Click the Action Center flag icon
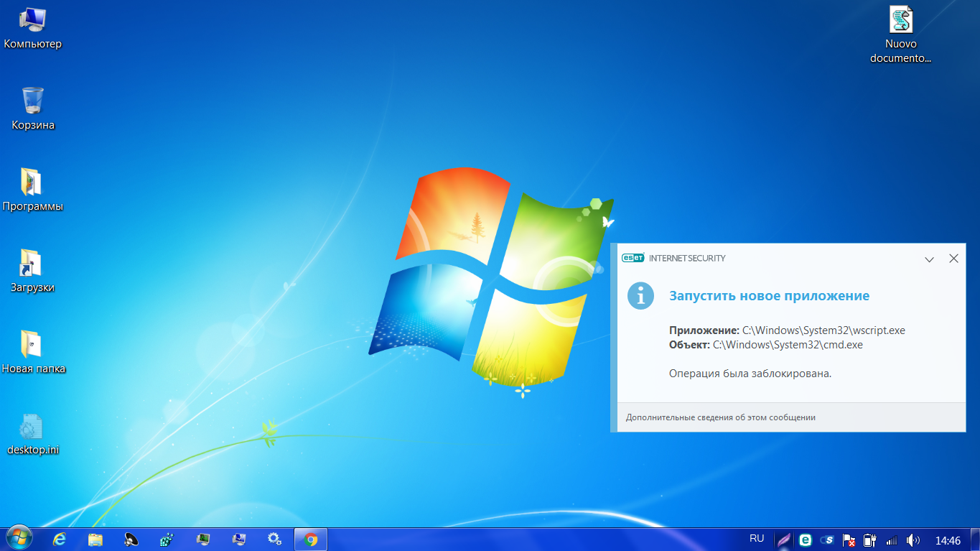 849,540
